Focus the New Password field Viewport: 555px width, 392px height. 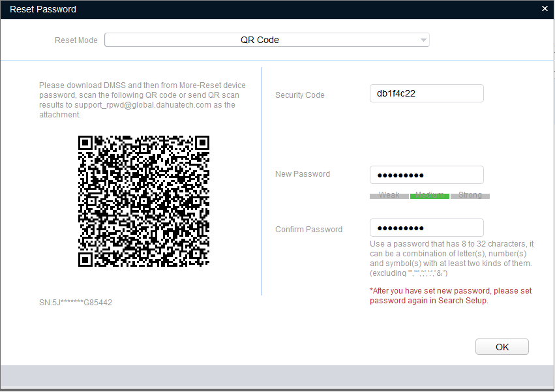click(427, 175)
